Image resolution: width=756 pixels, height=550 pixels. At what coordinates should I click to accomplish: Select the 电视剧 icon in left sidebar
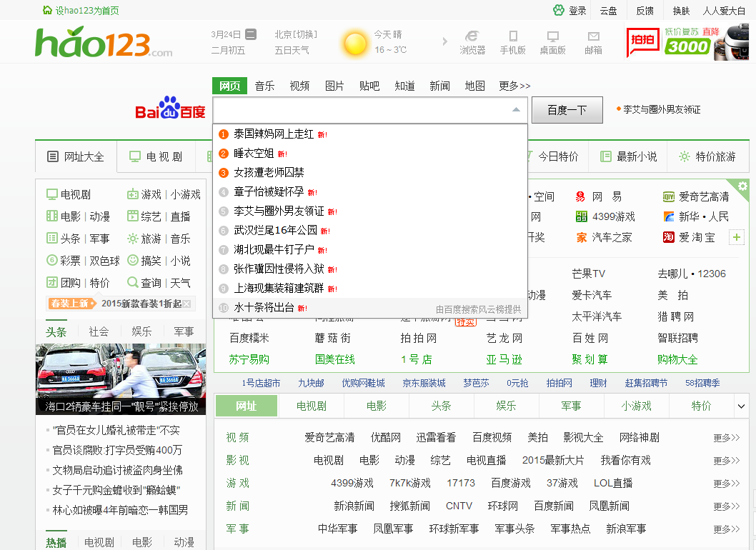point(52,193)
